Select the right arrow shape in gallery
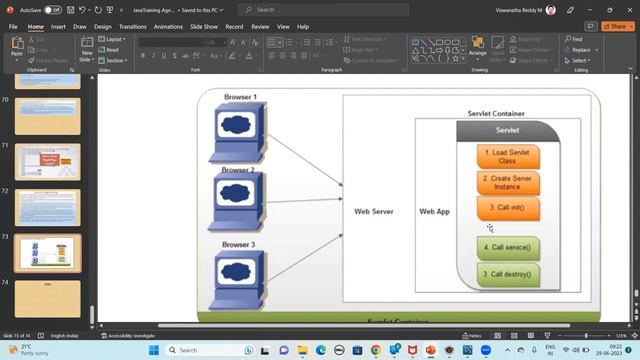This screenshot has width=640, height=360. coord(440,51)
